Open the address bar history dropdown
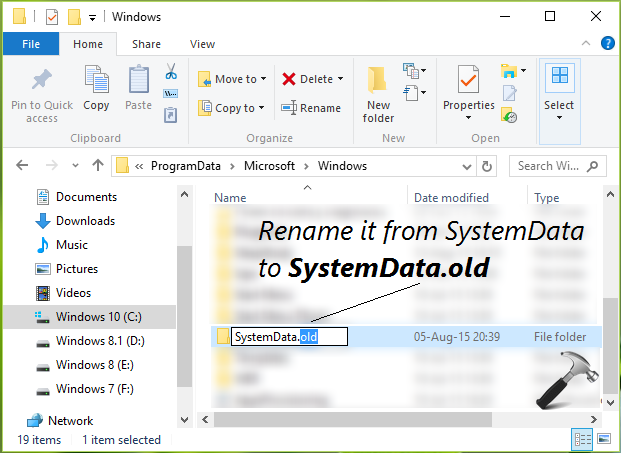 (467, 167)
